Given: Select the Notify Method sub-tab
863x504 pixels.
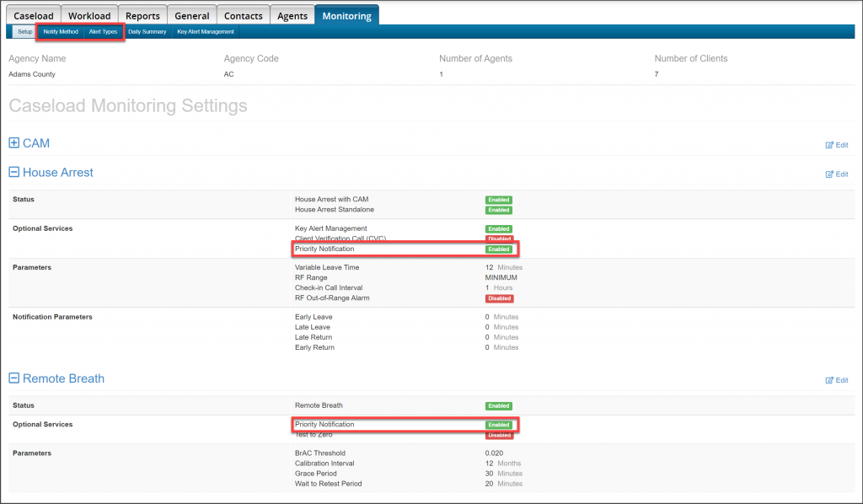Looking at the screenshot, I should [59, 31].
